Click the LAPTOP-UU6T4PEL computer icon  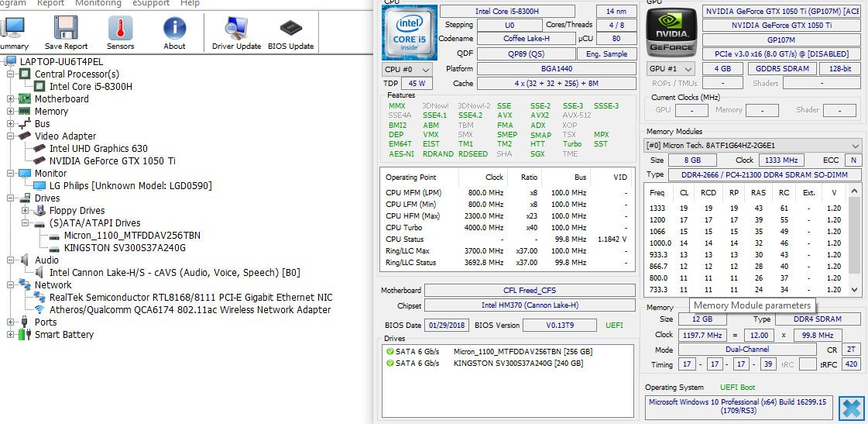tap(11, 61)
